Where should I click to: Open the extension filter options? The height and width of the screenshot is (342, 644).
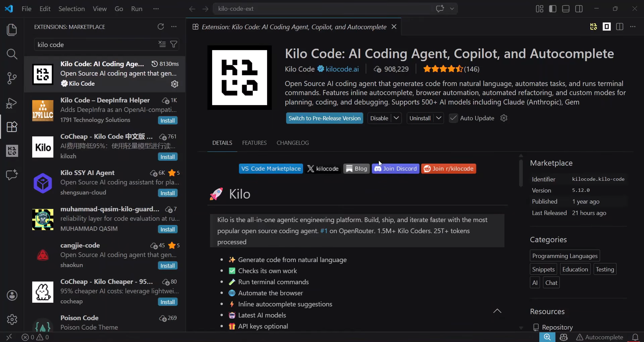(174, 44)
